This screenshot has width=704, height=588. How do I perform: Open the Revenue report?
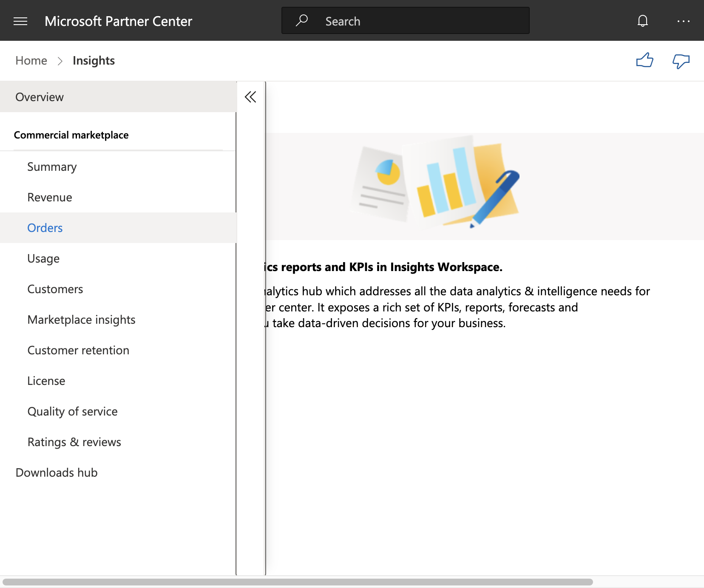pyautogui.click(x=118, y=197)
